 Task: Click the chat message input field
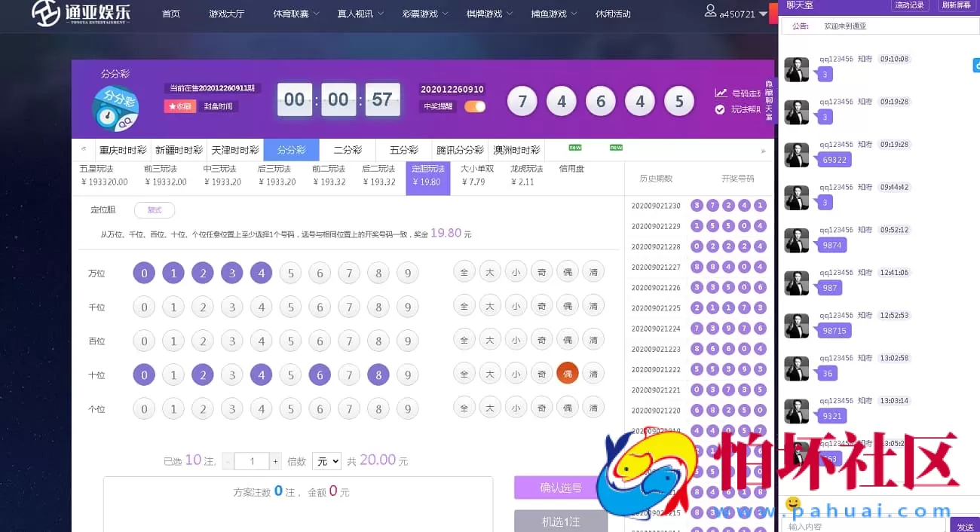click(863, 524)
